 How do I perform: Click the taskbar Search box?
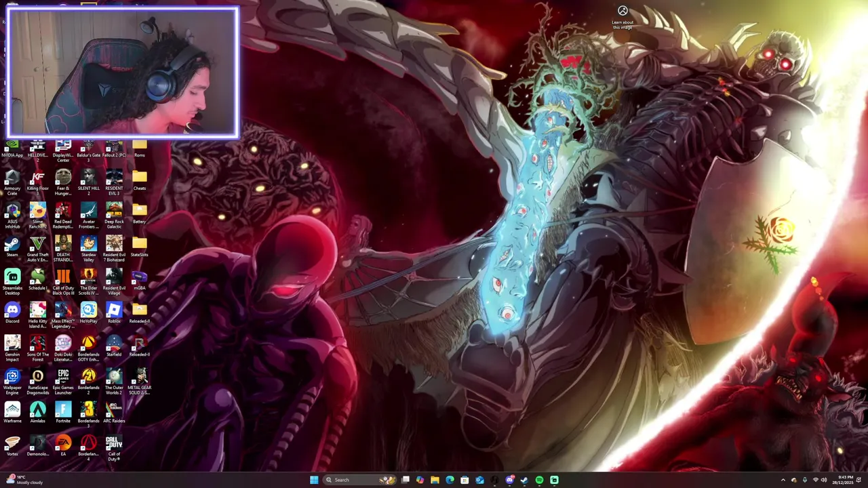click(x=361, y=480)
